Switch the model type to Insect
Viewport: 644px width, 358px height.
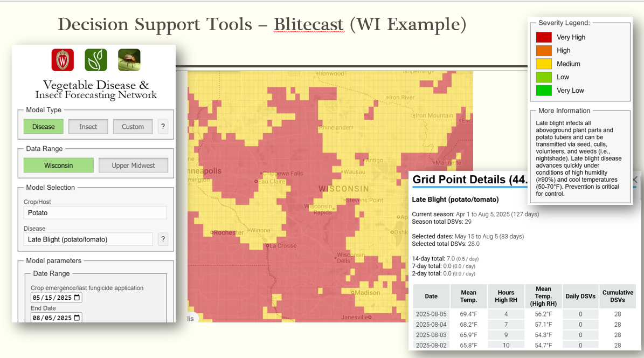(x=88, y=127)
